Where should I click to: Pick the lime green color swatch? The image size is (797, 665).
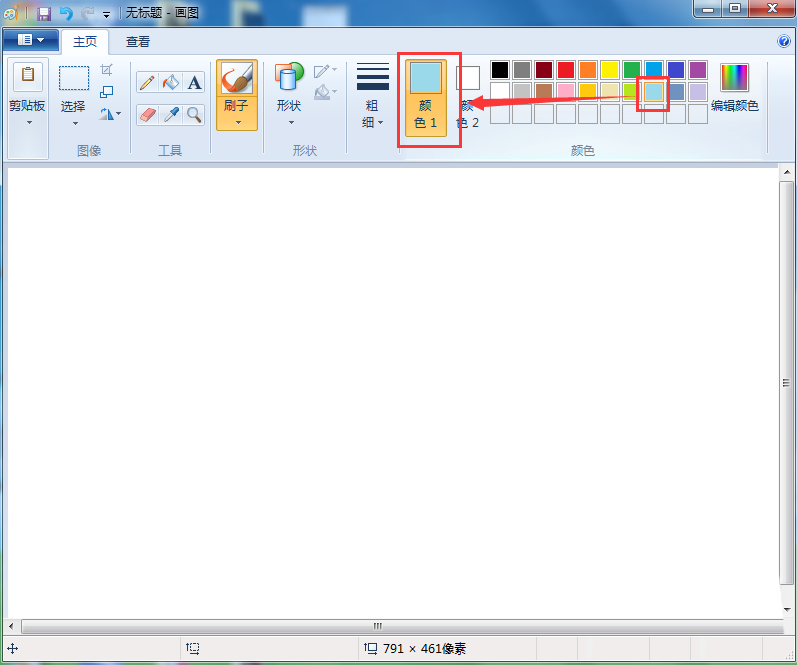point(630,92)
